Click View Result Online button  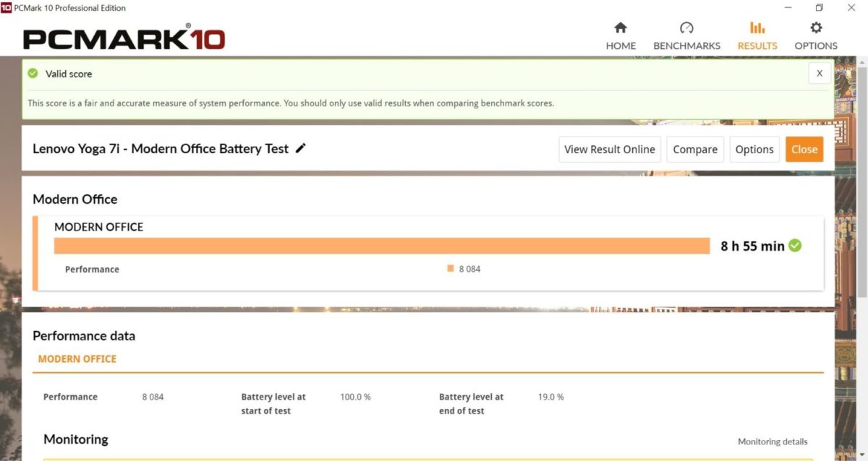click(x=610, y=150)
